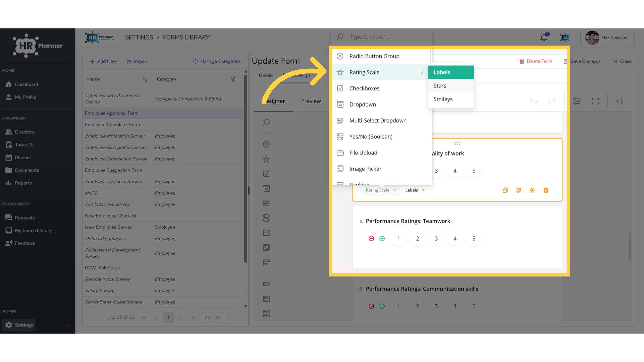
Task: Select the file upload folder tool in toolbox
Action: (x=266, y=233)
